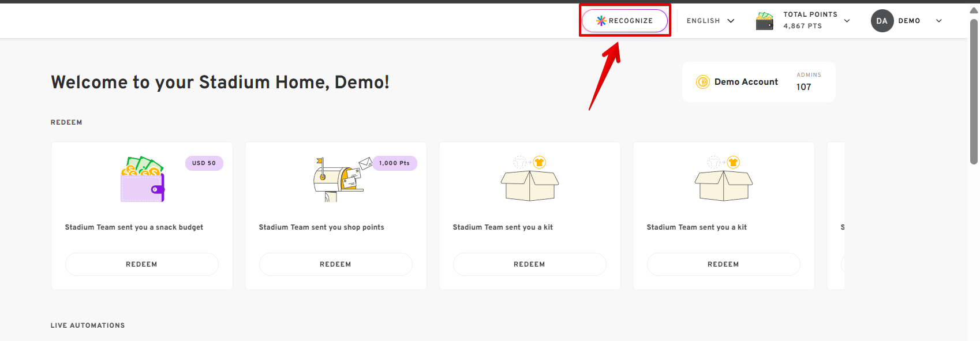Redeem the snack budget reward

click(141, 264)
